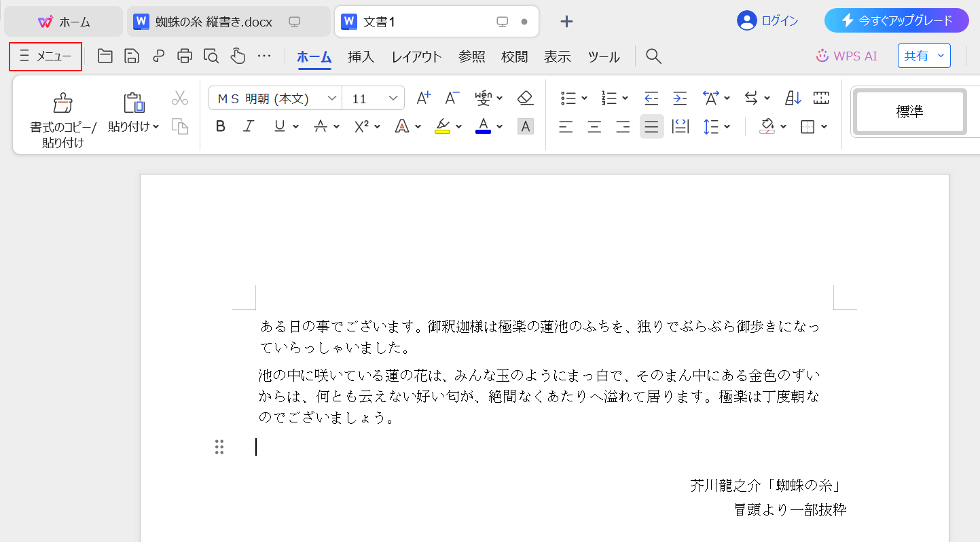980x542 pixels.
Task: Click the touch mode hand icon
Action: (238, 56)
